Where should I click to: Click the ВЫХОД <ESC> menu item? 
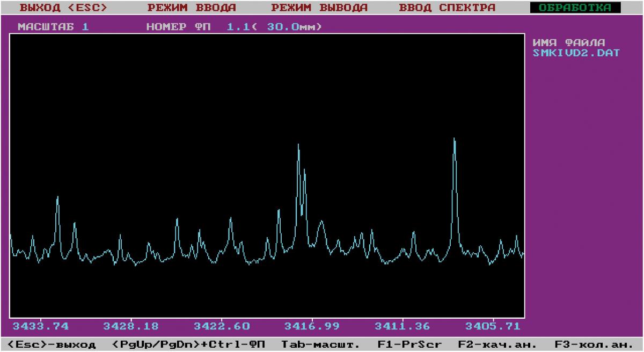[x=63, y=8]
